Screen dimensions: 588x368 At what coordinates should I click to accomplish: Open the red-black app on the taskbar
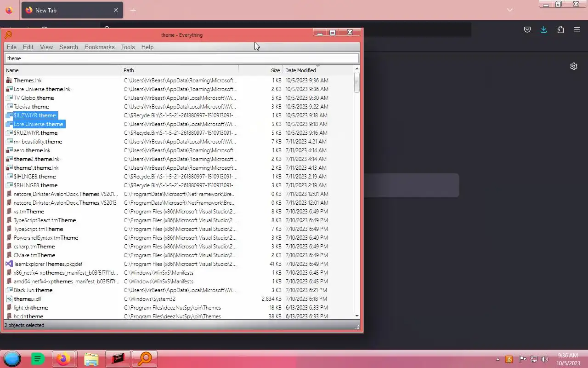click(x=118, y=359)
